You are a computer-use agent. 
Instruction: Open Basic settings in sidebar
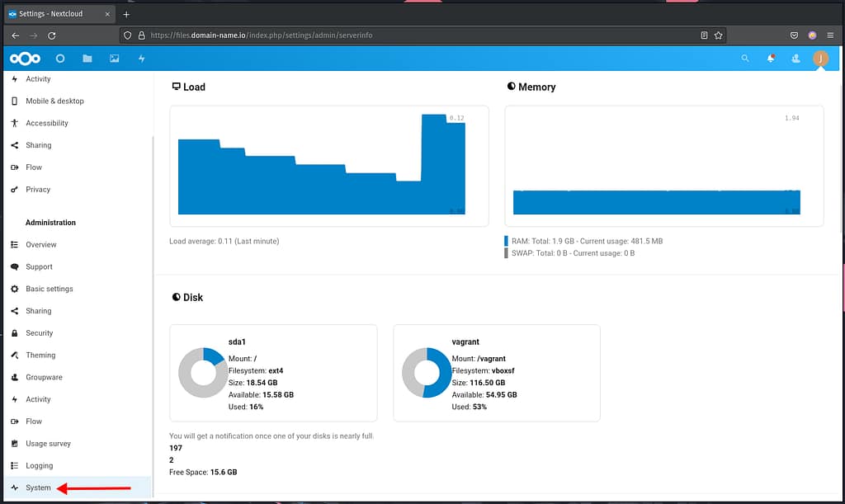50,290
